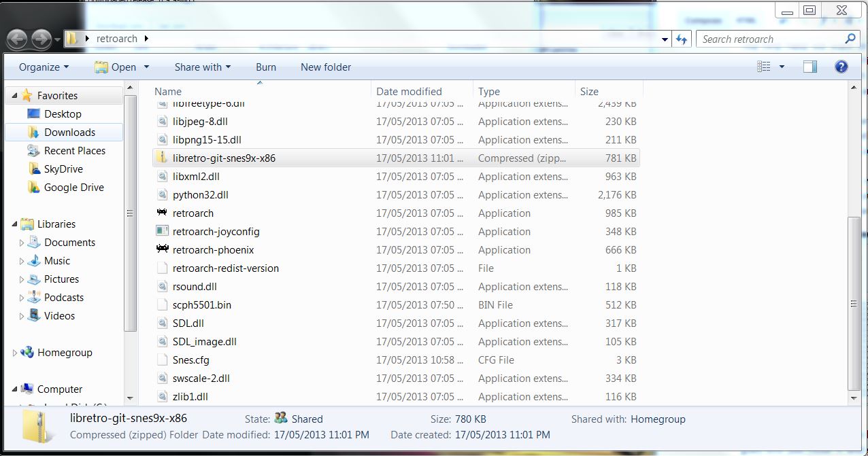Click the libjpeg-8.dll file icon
Screen dimensions: 868x456
click(x=162, y=121)
